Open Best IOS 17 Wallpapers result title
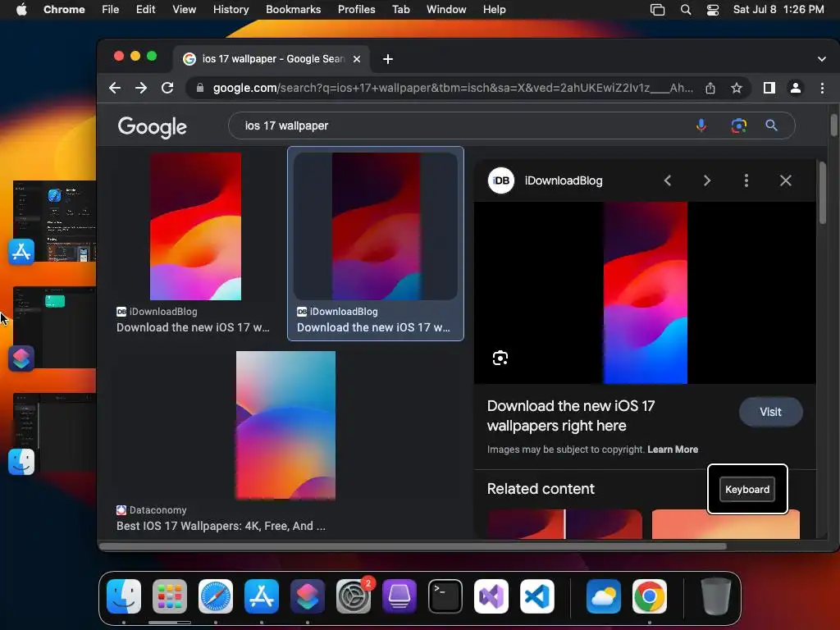Screen dimensions: 840x630 [221, 526]
